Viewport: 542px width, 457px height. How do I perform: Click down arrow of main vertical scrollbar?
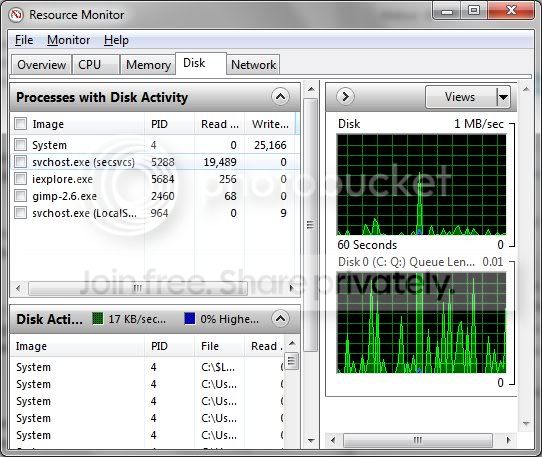point(311,440)
